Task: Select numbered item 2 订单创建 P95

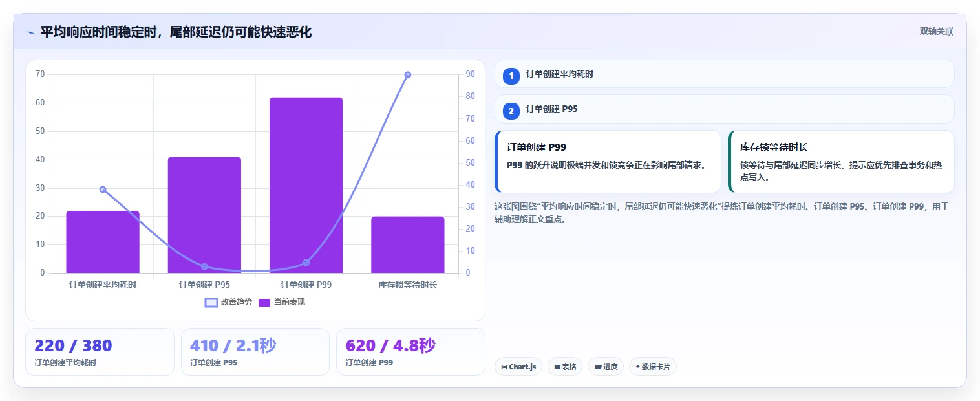Action: click(724, 109)
